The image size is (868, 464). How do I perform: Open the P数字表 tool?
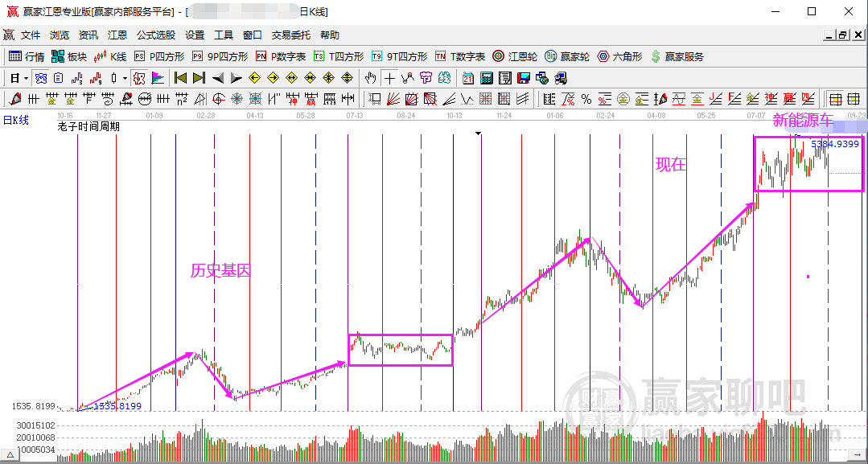click(x=280, y=56)
